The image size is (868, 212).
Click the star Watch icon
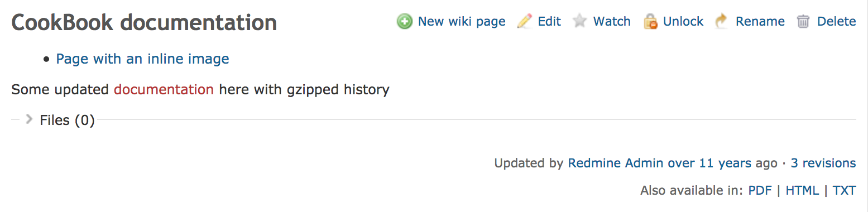(580, 22)
